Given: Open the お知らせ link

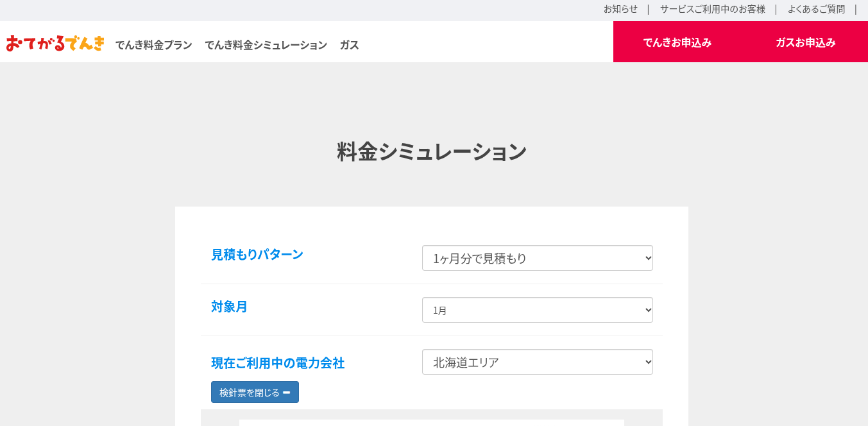Looking at the screenshot, I should 620,9.
